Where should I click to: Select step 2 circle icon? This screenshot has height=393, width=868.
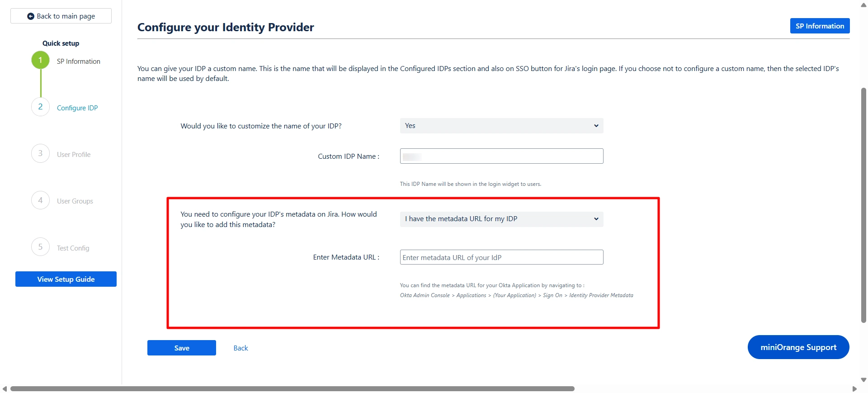pyautogui.click(x=40, y=107)
